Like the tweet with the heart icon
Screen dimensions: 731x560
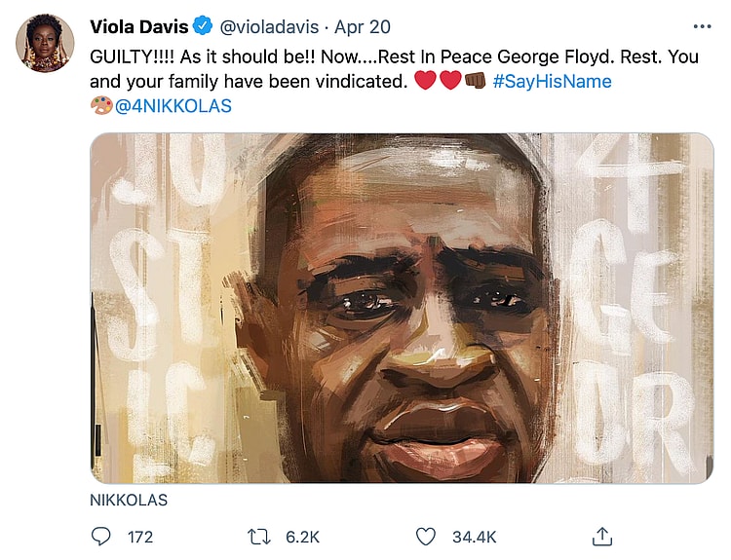click(x=425, y=536)
